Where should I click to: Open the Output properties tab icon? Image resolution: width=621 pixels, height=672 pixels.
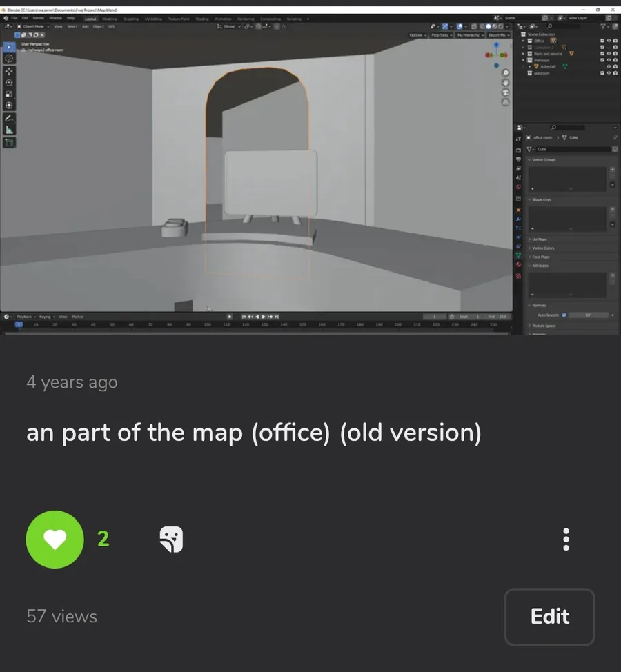(x=519, y=159)
